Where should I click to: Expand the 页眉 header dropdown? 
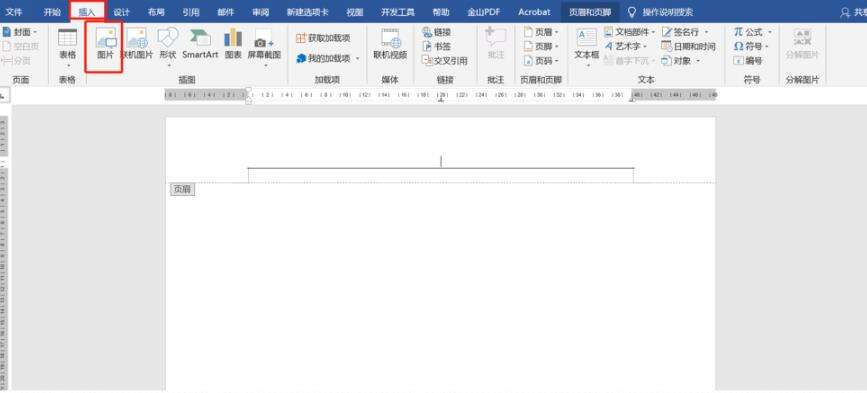pyautogui.click(x=542, y=32)
